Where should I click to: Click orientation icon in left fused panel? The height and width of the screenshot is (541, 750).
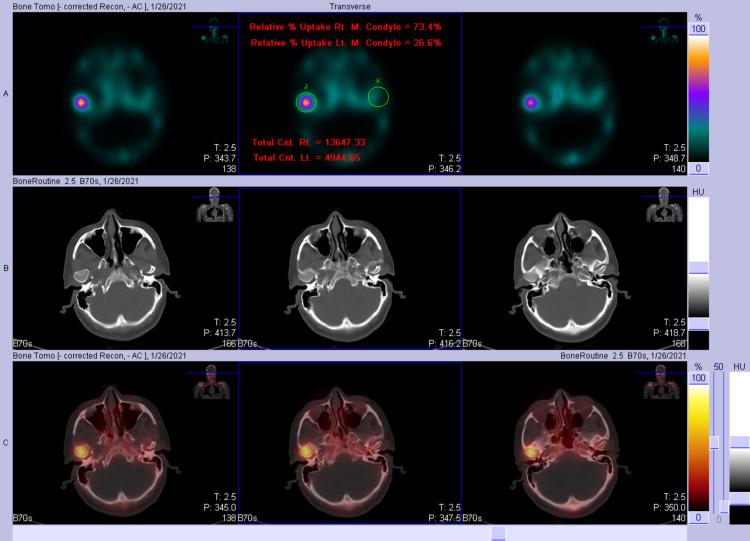[x=210, y=383]
